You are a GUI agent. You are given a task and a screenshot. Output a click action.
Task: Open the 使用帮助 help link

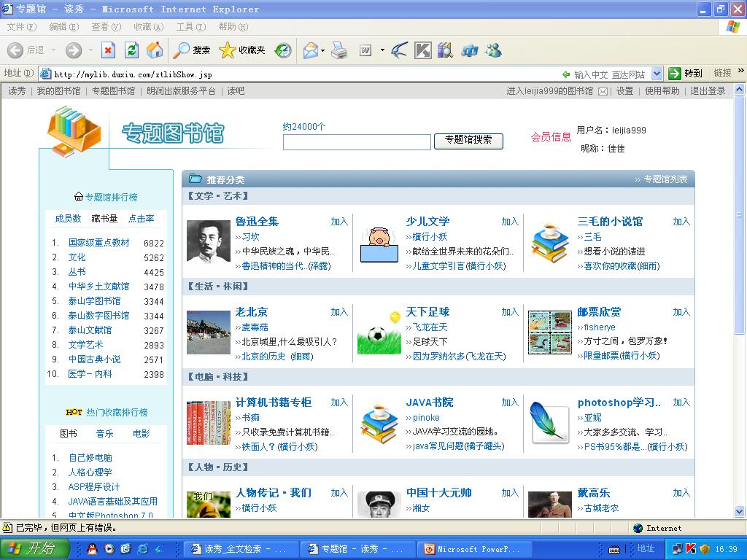point(662,91)
